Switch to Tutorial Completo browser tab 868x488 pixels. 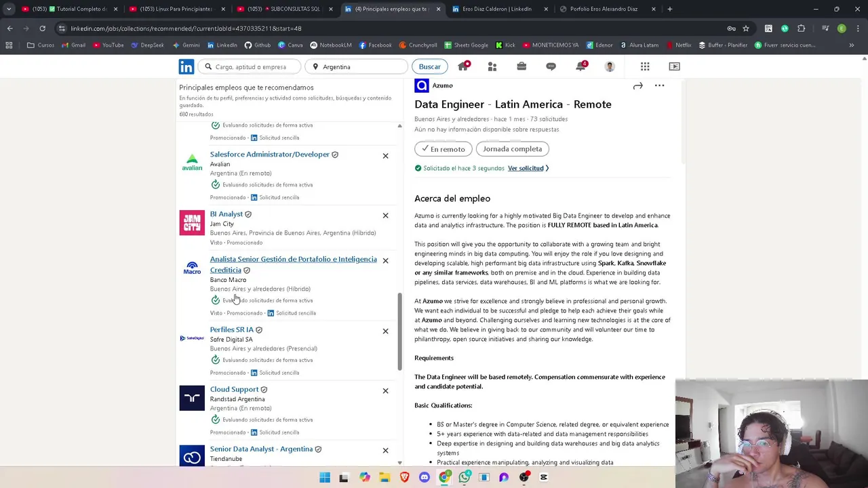[x=68, y=9]
